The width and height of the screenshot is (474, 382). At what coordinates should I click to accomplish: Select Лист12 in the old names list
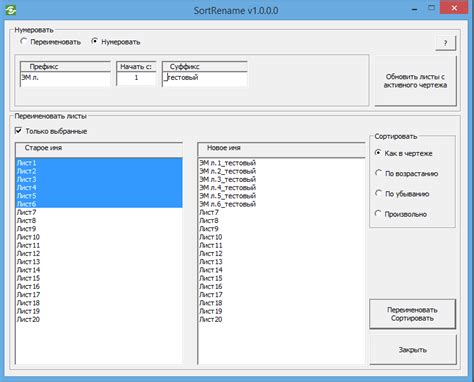click(x=99, y=253)
